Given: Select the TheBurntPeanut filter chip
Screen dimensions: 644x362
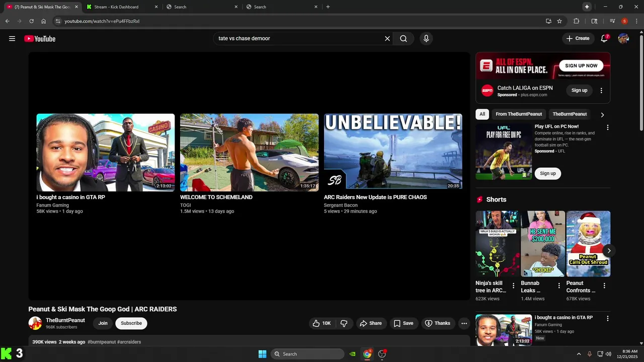Looking at the screenshot, I should 570,114.
